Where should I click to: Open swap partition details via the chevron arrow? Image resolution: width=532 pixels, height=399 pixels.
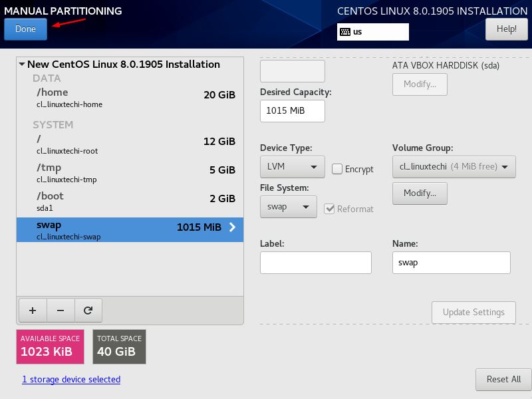(231, 227)
